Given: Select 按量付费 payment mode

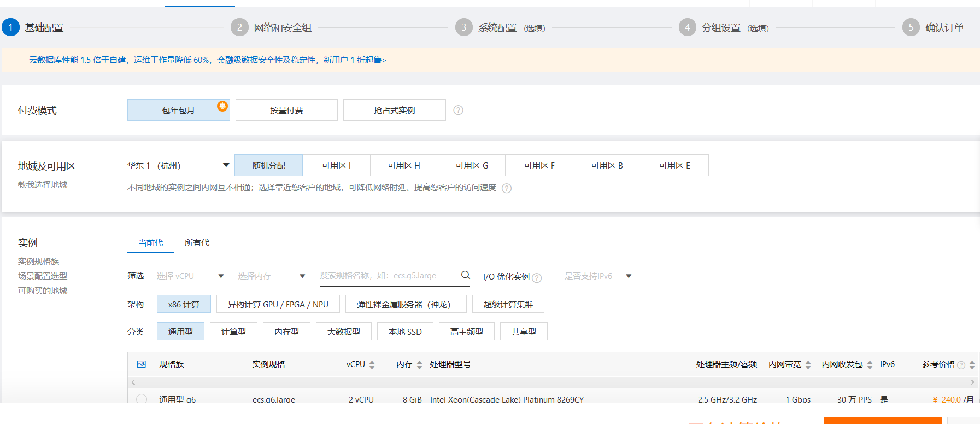Looking at the screenshot, I should click(x=286, y=110).
